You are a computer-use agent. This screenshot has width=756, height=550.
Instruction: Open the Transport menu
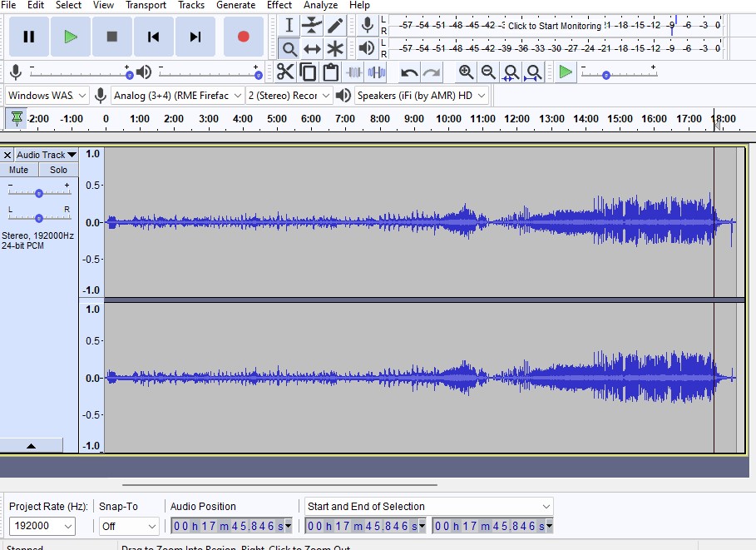pyautogui.click(x=146, y=5)
